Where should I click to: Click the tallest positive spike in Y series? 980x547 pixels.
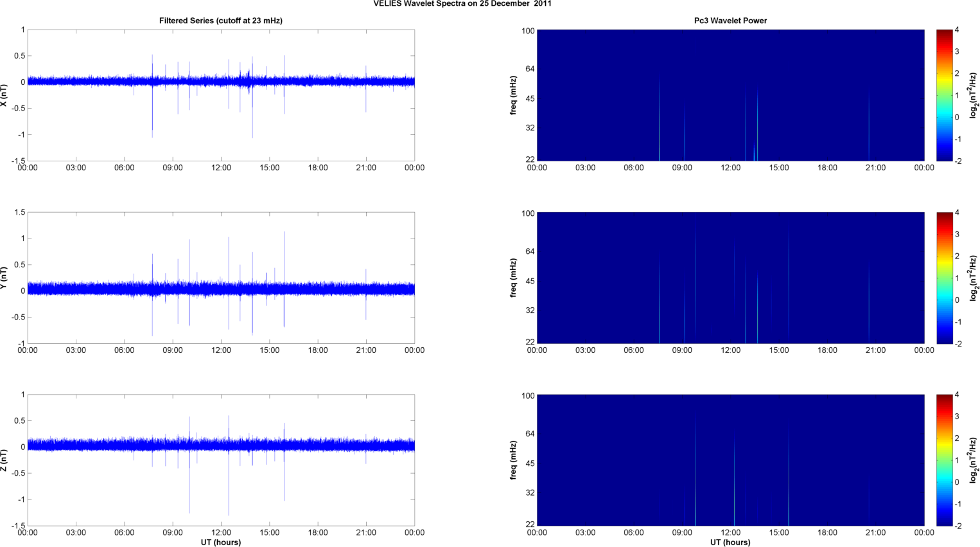(284, 260)
